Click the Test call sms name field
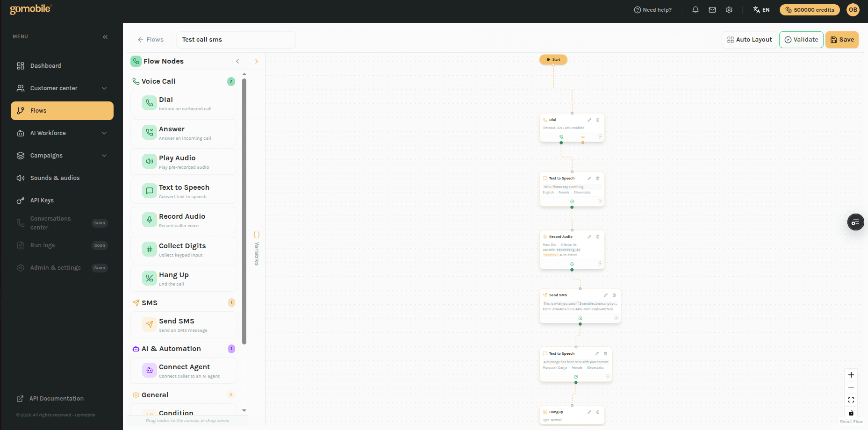868x430 pixels. pyautogui.click(x=236, y=39)
